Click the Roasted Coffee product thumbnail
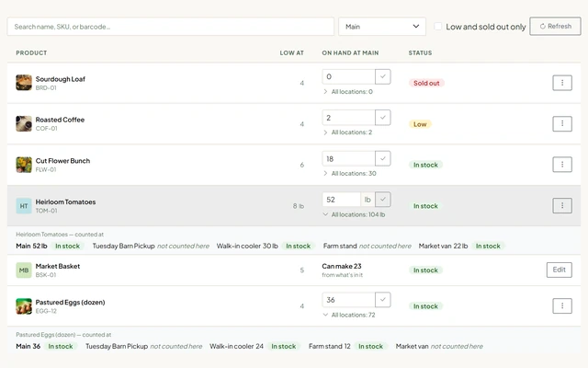The width and height of the screenshot is (588, 368). [x=24, y=123]
